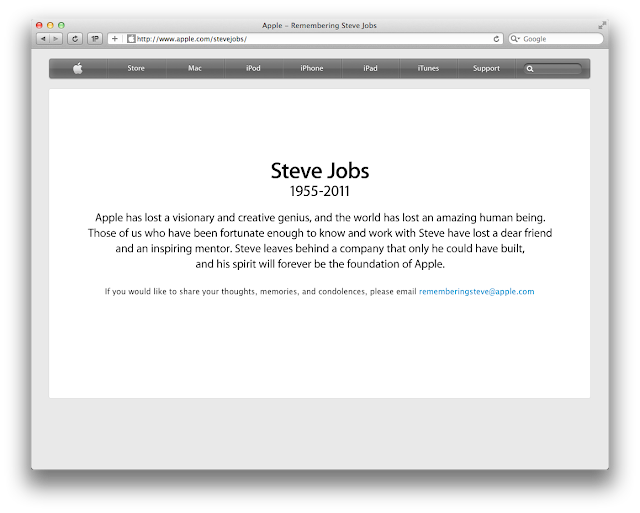The height and width of the screenshot is (513, 640).
Task: Click the rememberingsteve@apple.com email link
Action: (476, 291)
